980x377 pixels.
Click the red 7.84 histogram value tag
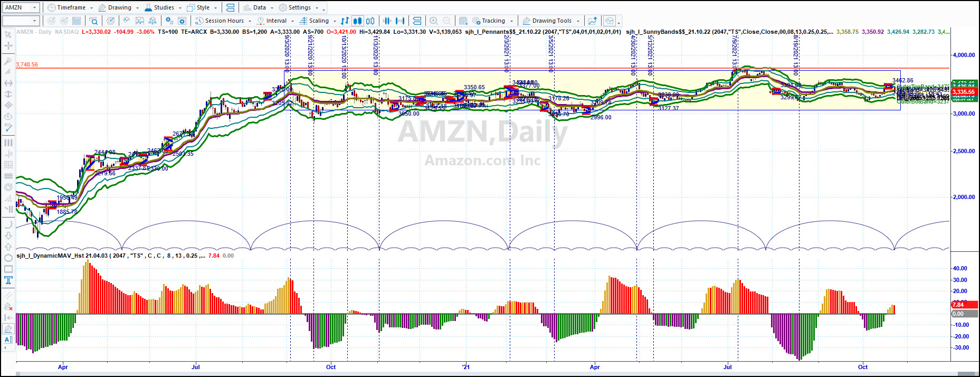pos(964,305)
